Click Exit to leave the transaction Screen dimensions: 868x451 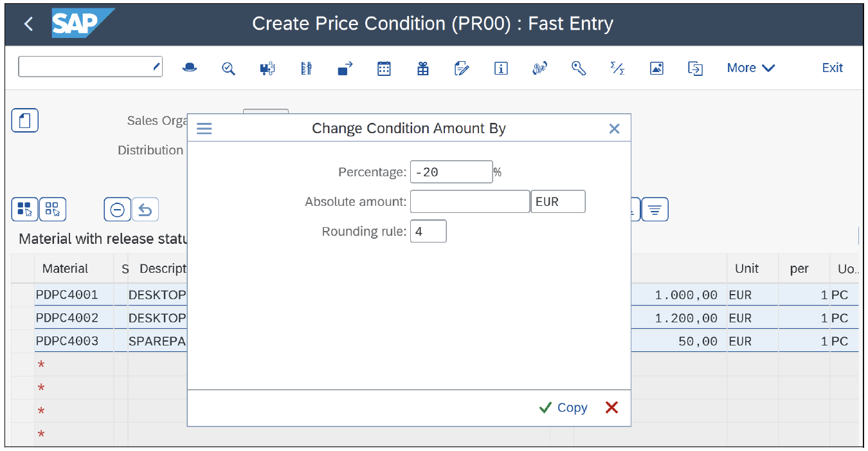pos(832,68)
